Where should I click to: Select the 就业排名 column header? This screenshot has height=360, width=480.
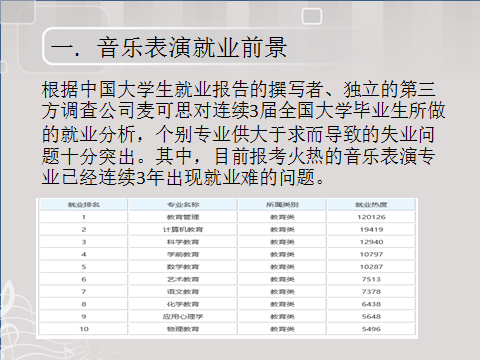pos(84,205)
